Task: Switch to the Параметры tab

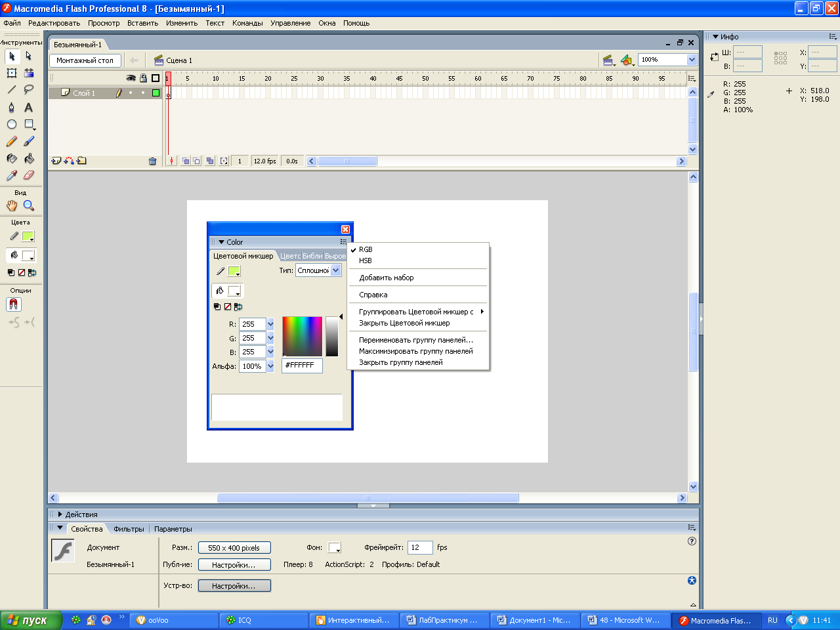Action: (173, 529)
